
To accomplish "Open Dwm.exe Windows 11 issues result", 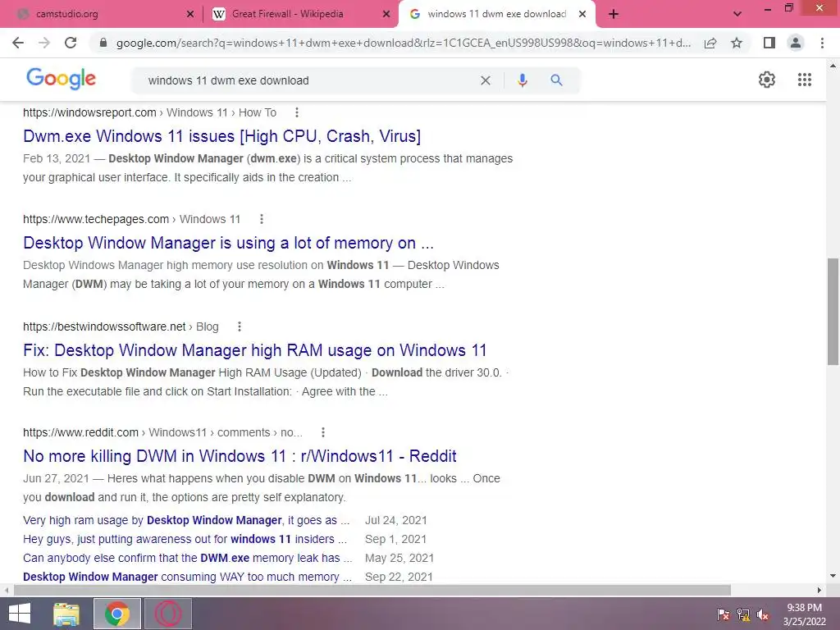I will [x=221, y=136].
